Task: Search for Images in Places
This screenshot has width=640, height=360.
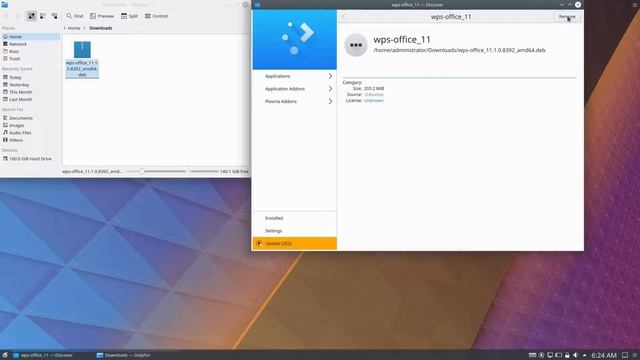Action: (x=31, y=125)
